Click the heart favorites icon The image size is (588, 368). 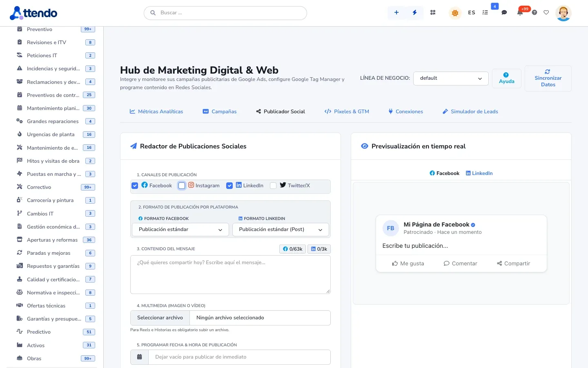click(x=546, y=13)
